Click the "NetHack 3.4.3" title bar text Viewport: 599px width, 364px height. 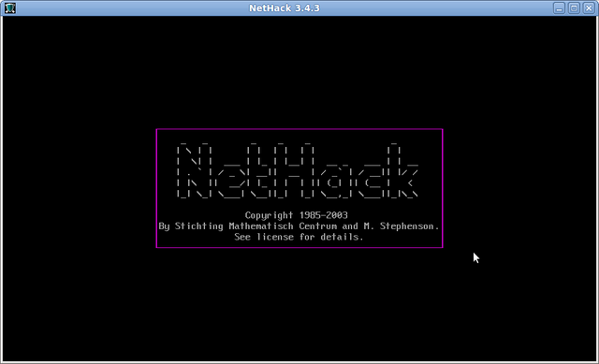click(x=285, y=8)
